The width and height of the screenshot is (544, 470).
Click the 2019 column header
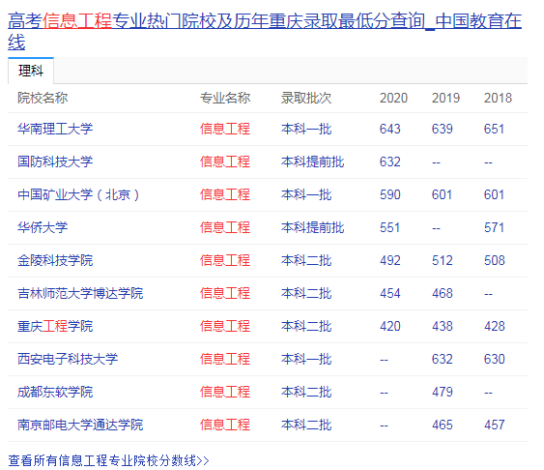(445, 98)
